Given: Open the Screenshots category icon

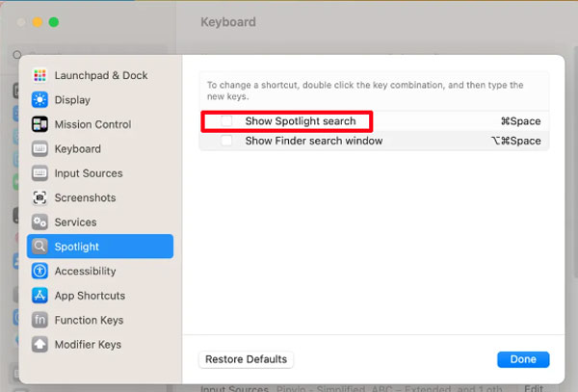Looking at the screenshot, I should pyautogui.click(x=39, y=197).
